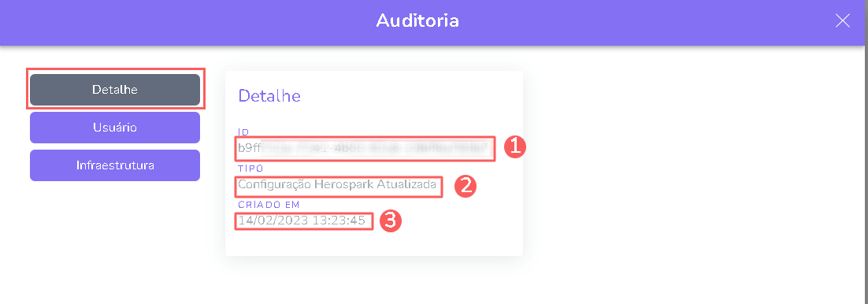868x304 pixels.
Task: Click the word Herospark in the type value
Action: tap(343, 184)
